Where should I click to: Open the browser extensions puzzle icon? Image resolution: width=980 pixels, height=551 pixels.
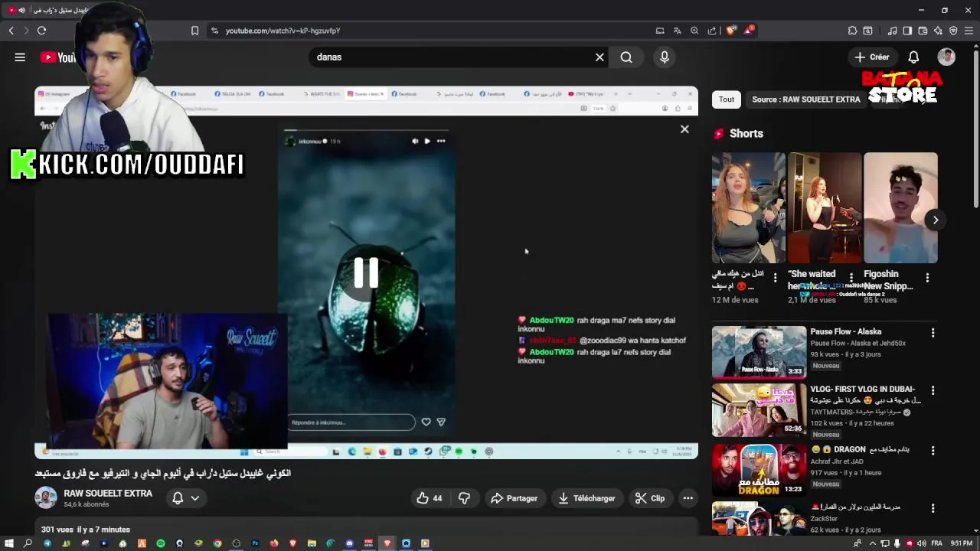852,31
